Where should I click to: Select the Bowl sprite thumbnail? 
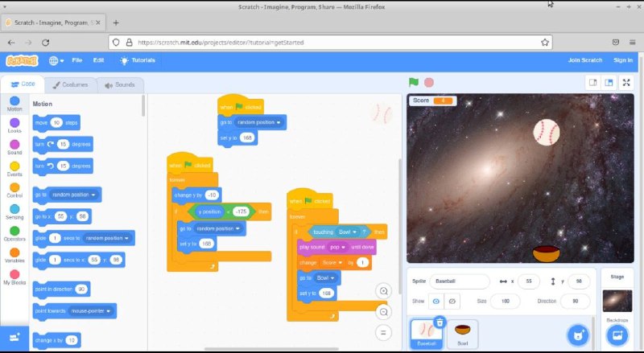(x=463, y=334)
